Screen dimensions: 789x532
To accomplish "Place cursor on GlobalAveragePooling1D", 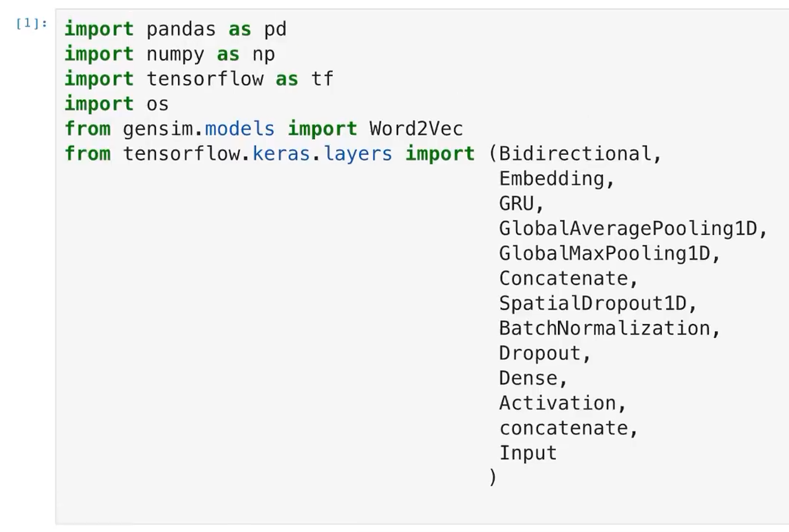I will click(x=628, y=228).
